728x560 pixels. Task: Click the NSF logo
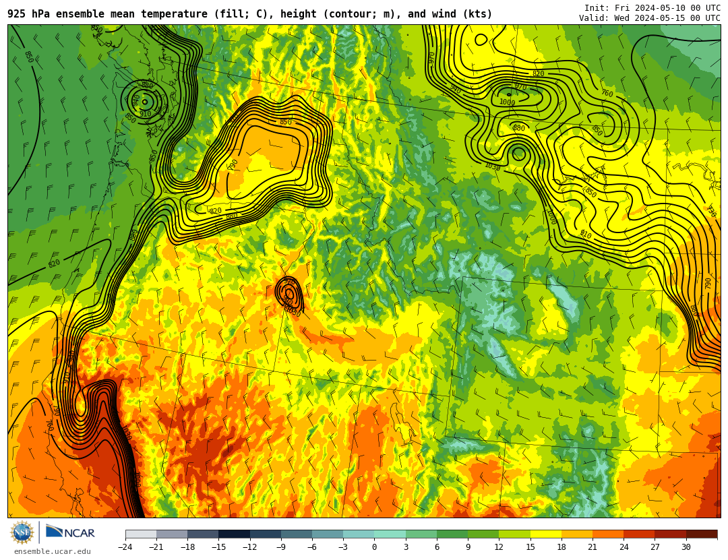tap(22, 532)
